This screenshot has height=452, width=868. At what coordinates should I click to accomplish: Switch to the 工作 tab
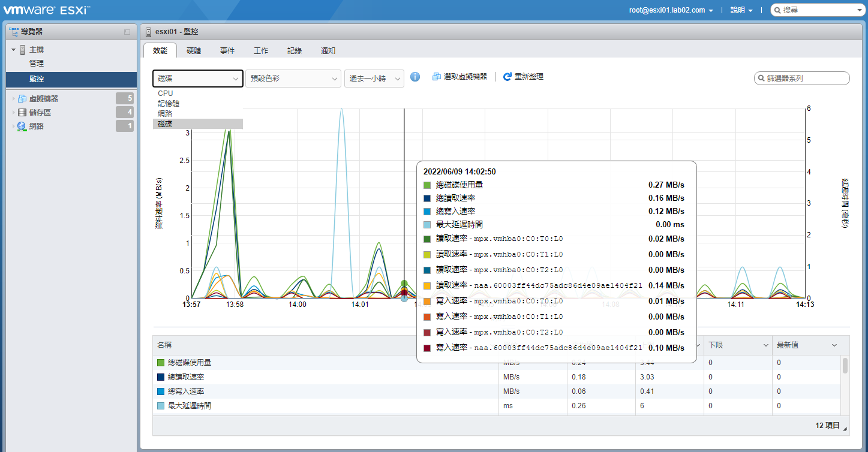pos(261,51)
